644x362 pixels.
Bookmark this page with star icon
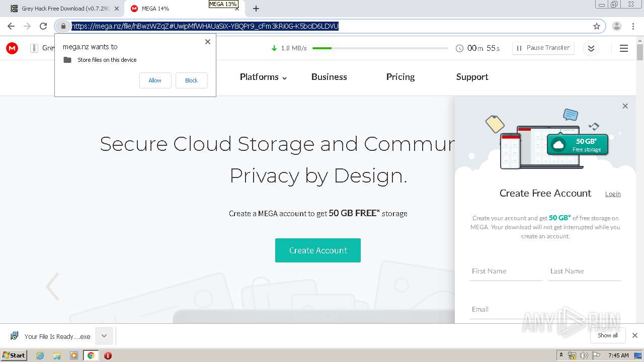tap(597, 26)
